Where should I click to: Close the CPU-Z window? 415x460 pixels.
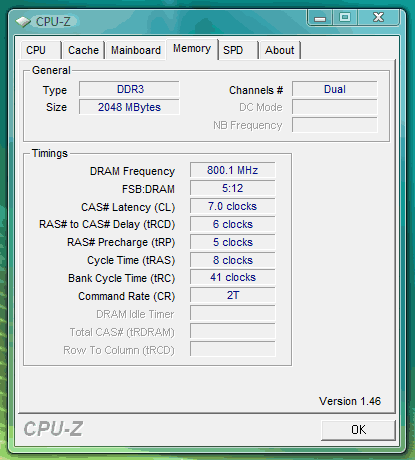tap(378, 18)
